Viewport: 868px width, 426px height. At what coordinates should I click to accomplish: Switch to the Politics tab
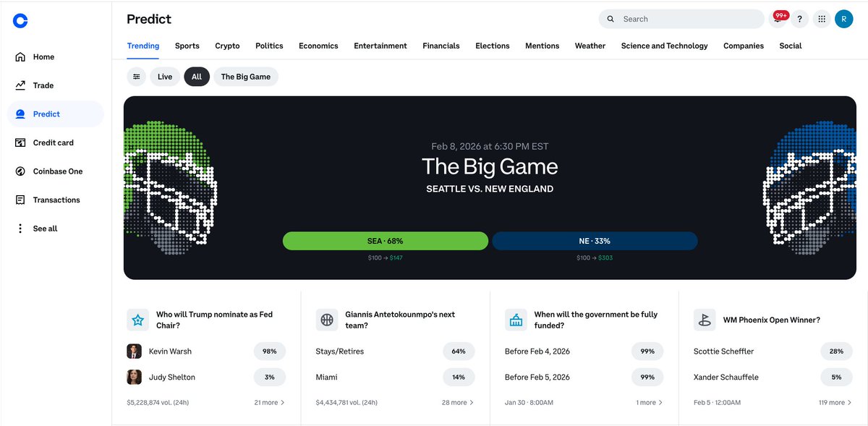click(x=269, y=46)
